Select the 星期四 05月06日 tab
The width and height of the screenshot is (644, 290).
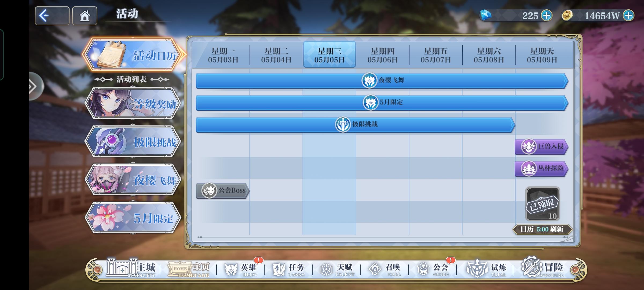[382, 55]
